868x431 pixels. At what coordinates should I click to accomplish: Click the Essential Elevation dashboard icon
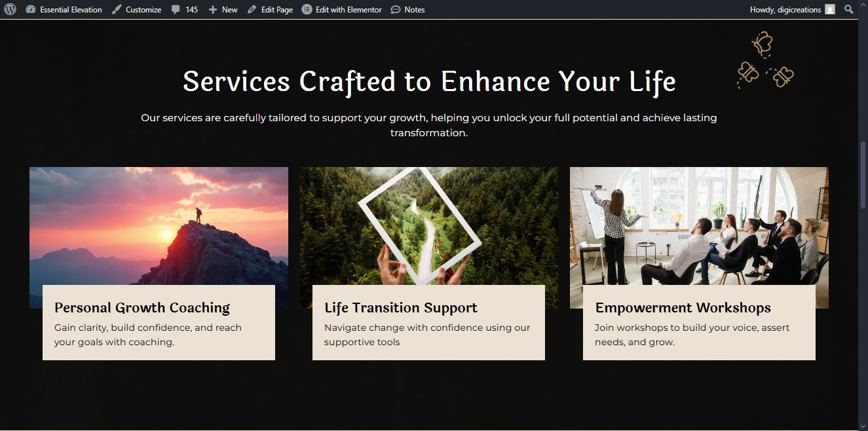pos(31,9)
